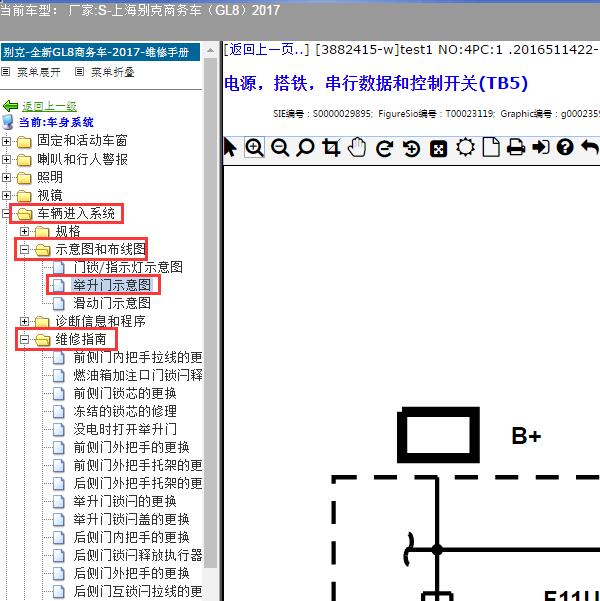Open 前侧门内把手拉线的更换 page
This screenshot has height=601, width=600.
point(138,357)
